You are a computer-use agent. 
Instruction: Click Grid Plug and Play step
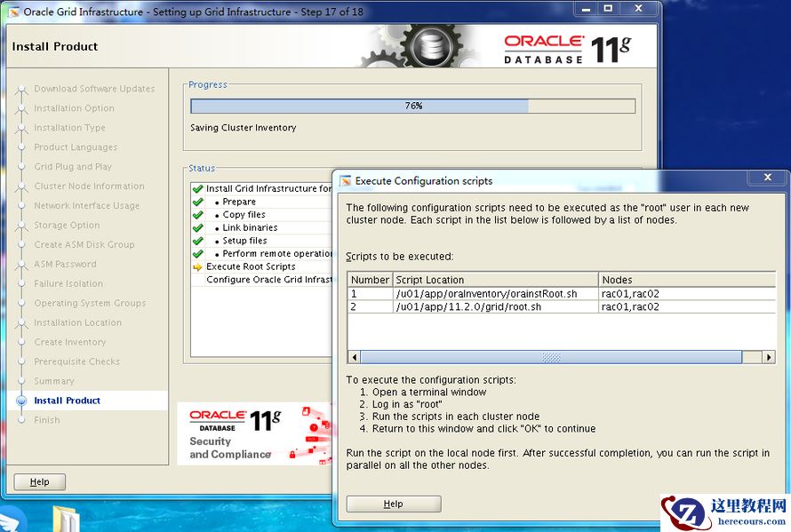(73, 166)
